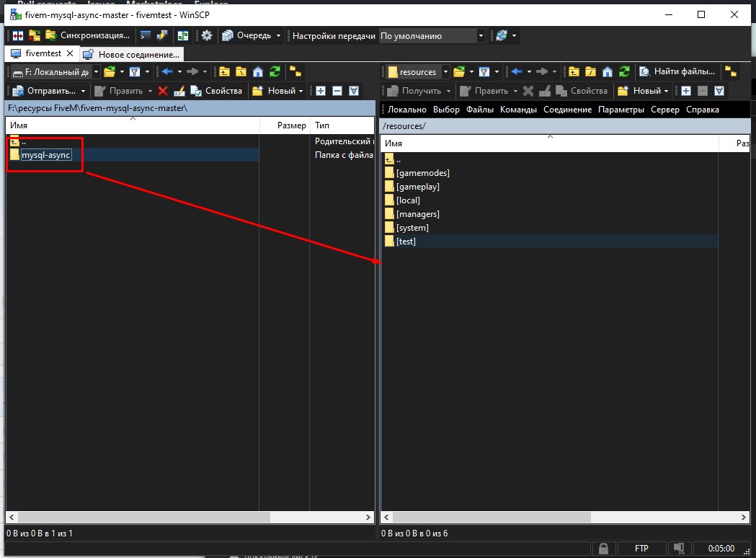The width and height of the screenshot is (756, 558).
Task: Click the 'Найти файлы' button
Action: [677, 71]
